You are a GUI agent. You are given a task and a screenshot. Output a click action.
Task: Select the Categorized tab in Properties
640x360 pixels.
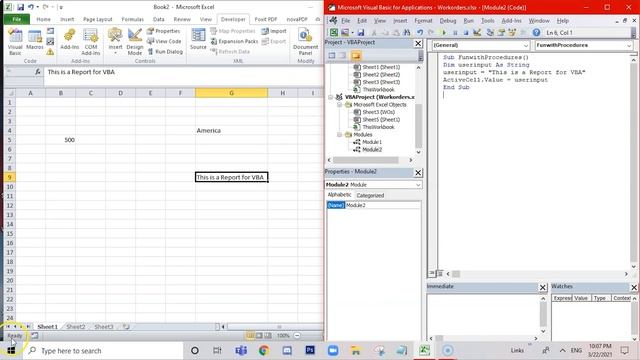pyautogui.click(x=370, y=196)
